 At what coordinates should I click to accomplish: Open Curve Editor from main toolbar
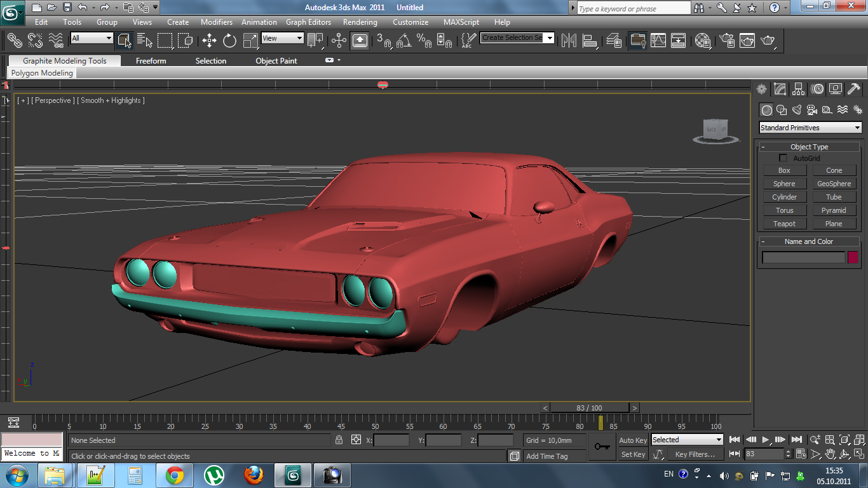[658, 41]
